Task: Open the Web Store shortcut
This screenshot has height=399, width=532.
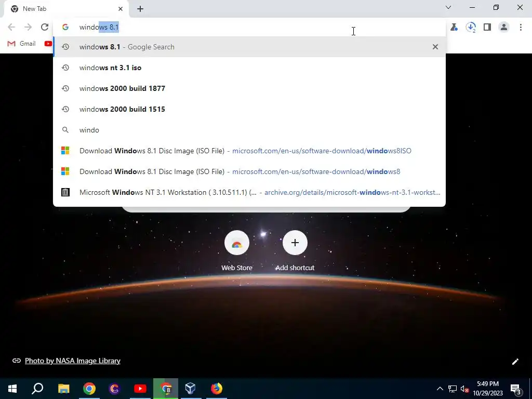Action: click(237, 251)
